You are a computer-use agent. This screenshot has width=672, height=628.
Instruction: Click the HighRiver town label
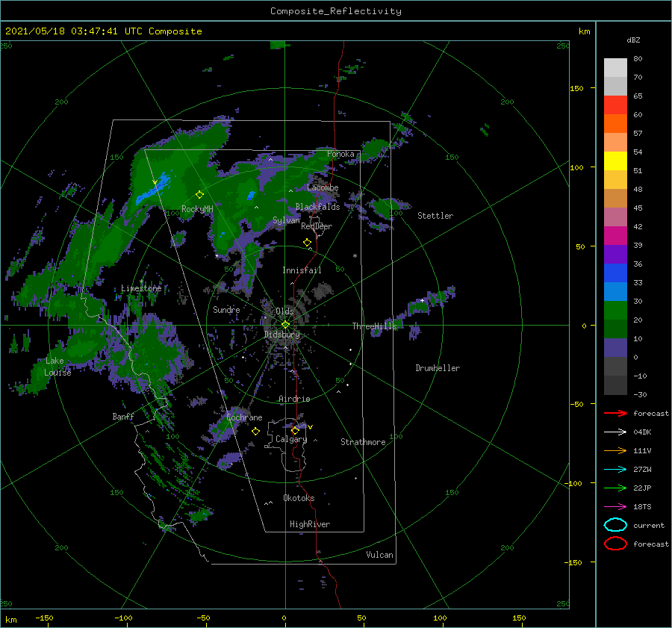(310, 524)
